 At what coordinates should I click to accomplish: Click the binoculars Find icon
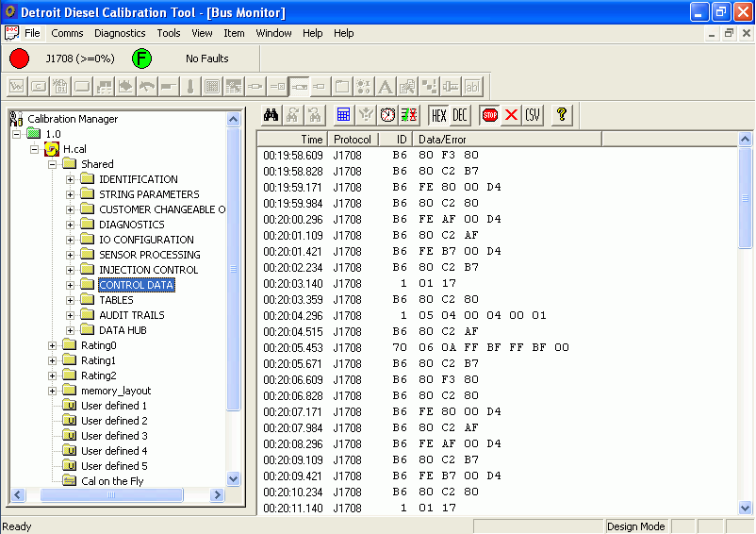pyautogui.click(x=271, y=115)
